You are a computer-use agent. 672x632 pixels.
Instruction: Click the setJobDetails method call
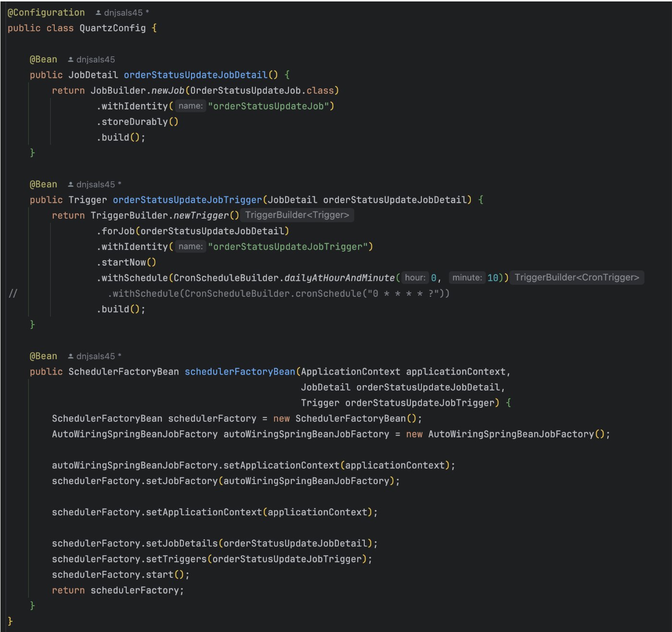182,544
